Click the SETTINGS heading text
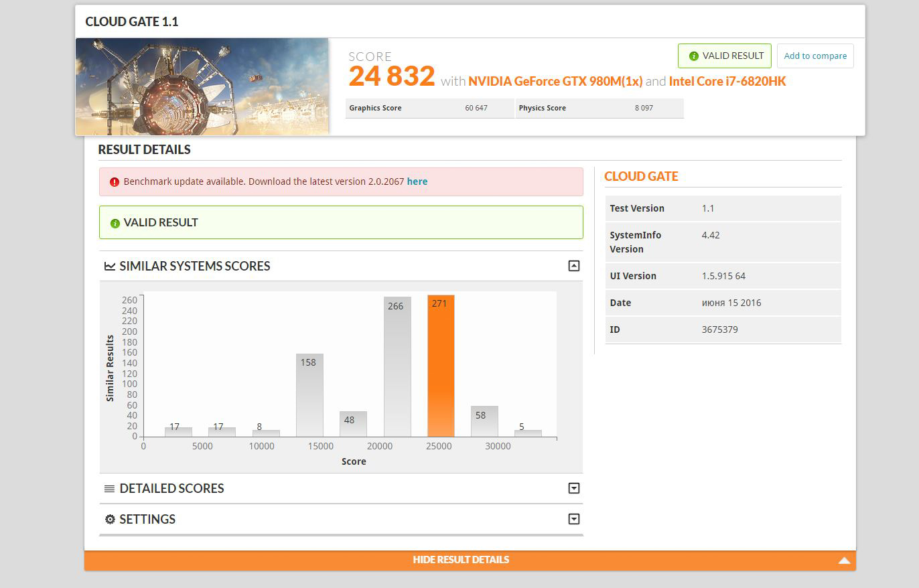The height and width of the screenshot is (588, 919). [x=147, y=519]
